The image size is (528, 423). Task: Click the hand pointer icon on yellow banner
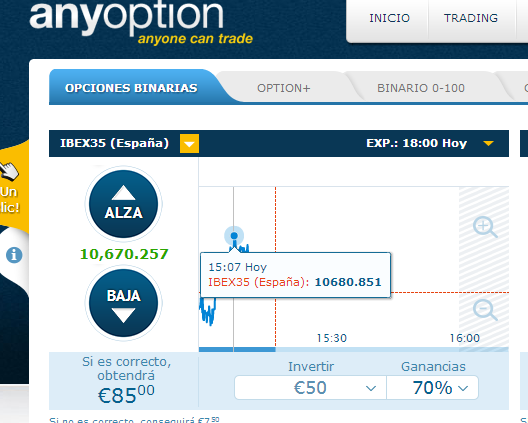tap(9, 171)
